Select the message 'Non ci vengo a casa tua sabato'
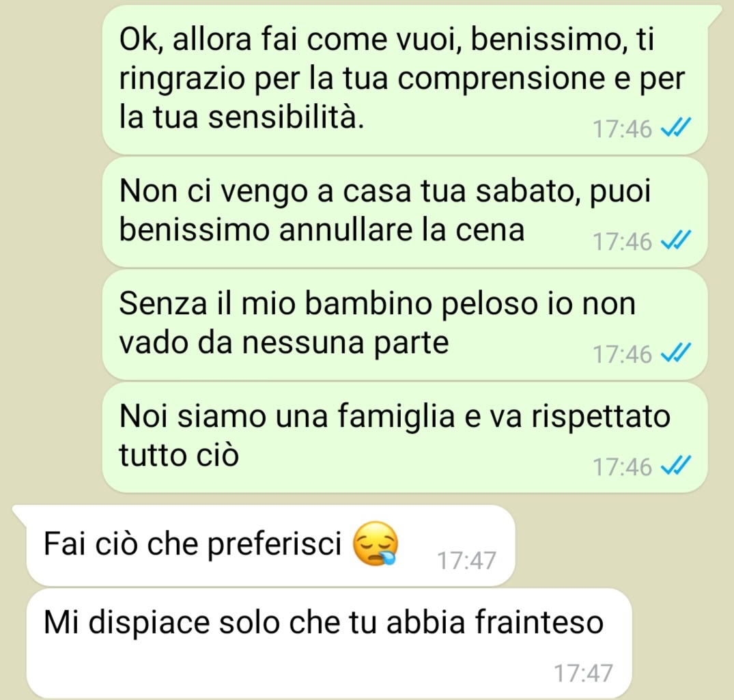Screen dimensions: 734x700 coord(405,212)
